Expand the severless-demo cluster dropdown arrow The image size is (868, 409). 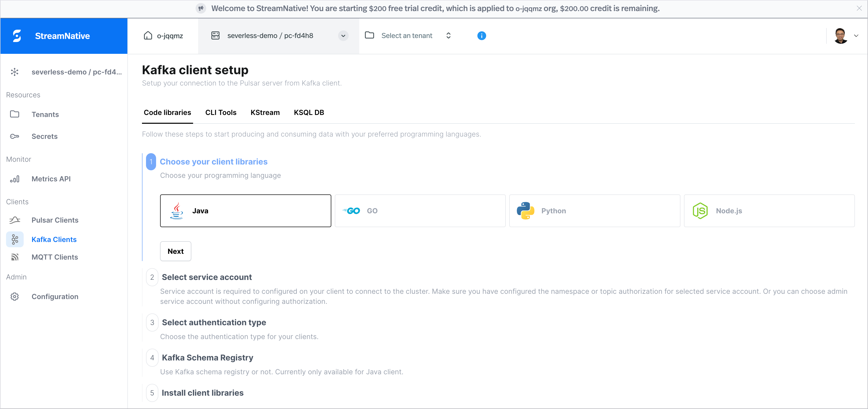click(x=343, y=36)
